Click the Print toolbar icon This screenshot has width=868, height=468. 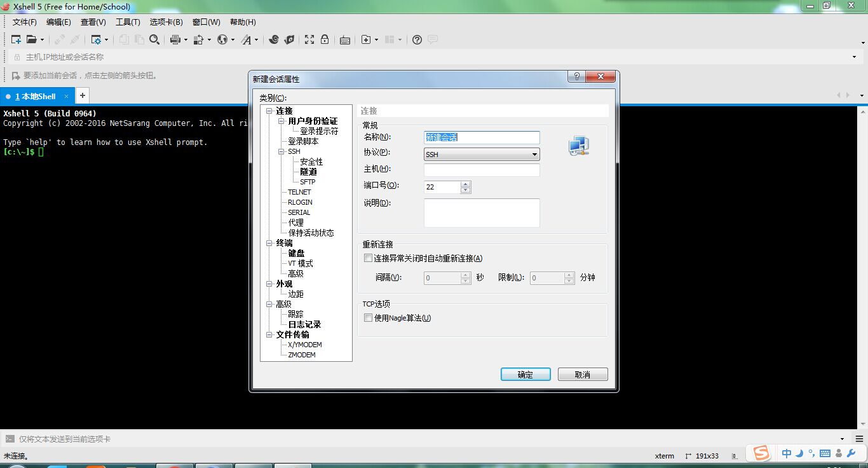[175, 39]
